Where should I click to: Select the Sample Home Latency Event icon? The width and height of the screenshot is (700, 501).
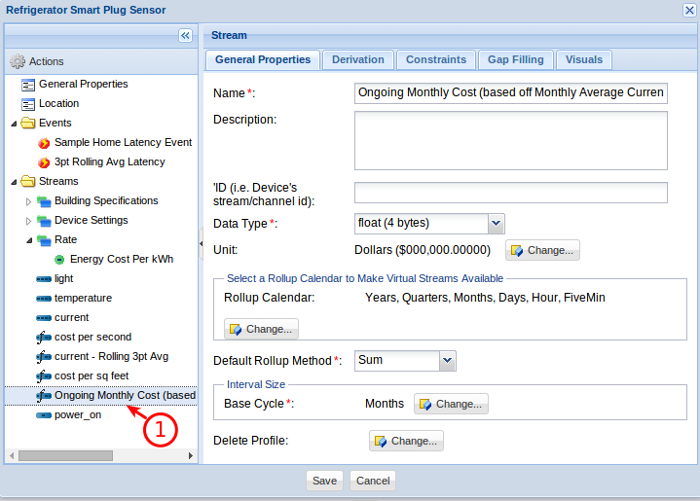pos(44,143)
